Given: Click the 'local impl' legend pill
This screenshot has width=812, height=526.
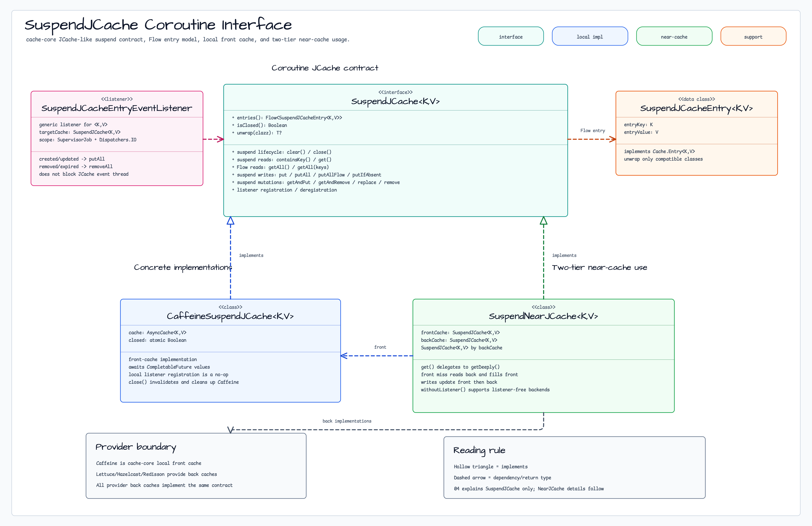Looking at the screenshot, I should click(x=590, y=36).
